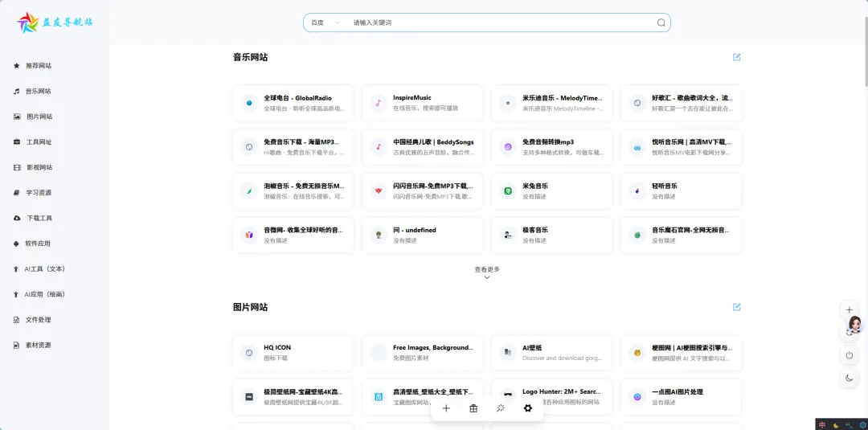Open 中国经典儿歌 BeddySongs card

[x=423, y=147]
